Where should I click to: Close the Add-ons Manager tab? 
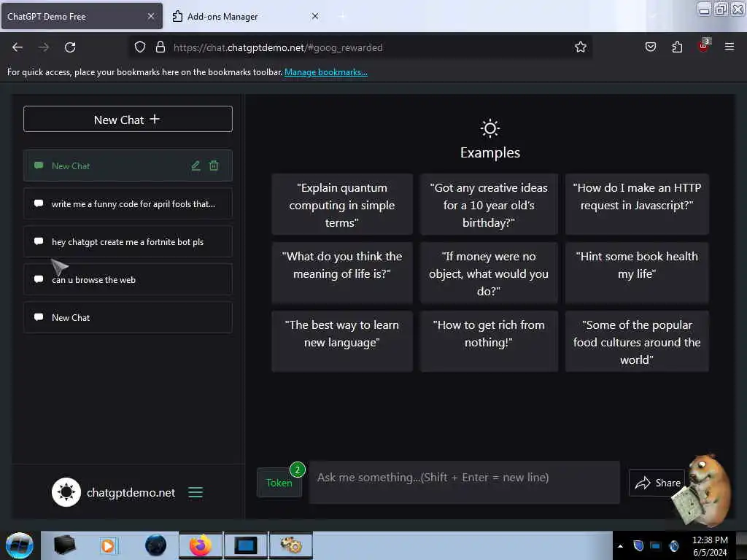(315, 16)
